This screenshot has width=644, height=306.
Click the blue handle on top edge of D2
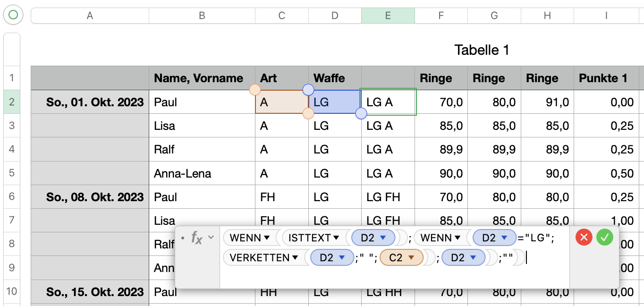(x=308, y=90)
